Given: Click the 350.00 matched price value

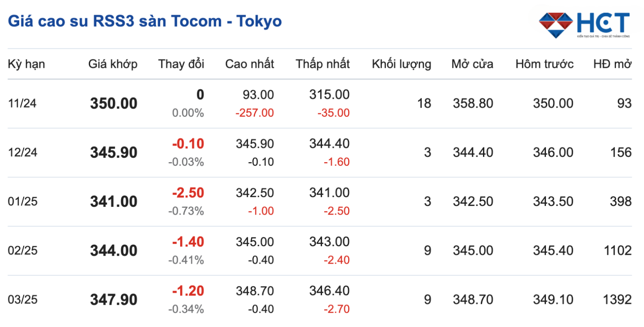Looking at the screenshot, I should (114, 104).
